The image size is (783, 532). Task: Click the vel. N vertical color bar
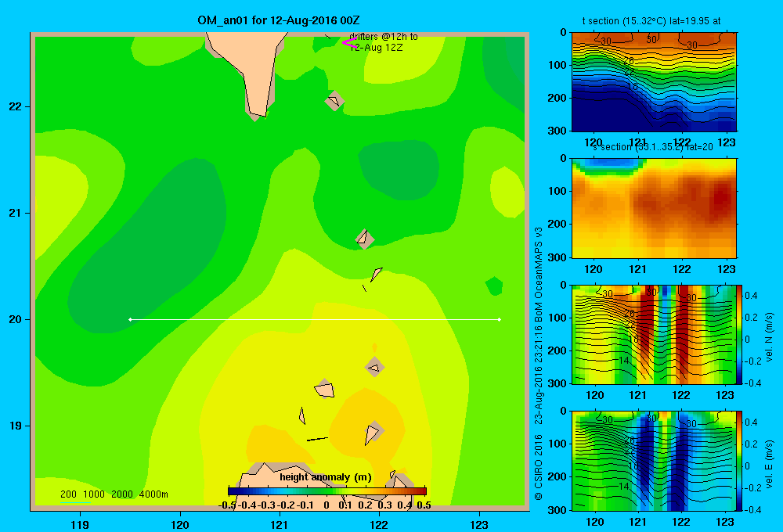(740, 334)
